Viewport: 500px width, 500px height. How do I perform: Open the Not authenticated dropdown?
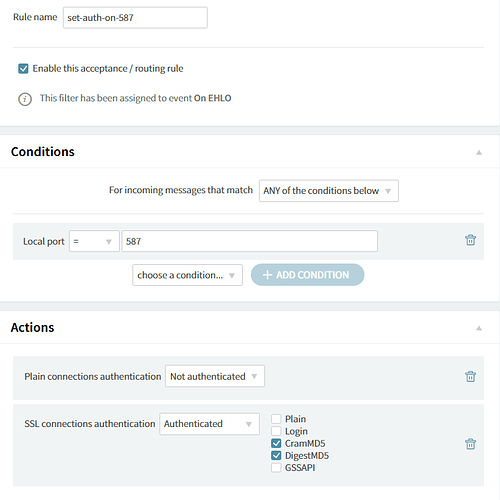[215, 376]
